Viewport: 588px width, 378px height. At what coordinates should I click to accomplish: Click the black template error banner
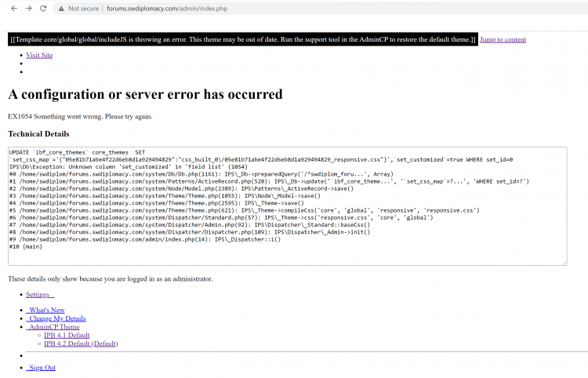(242, 39)
